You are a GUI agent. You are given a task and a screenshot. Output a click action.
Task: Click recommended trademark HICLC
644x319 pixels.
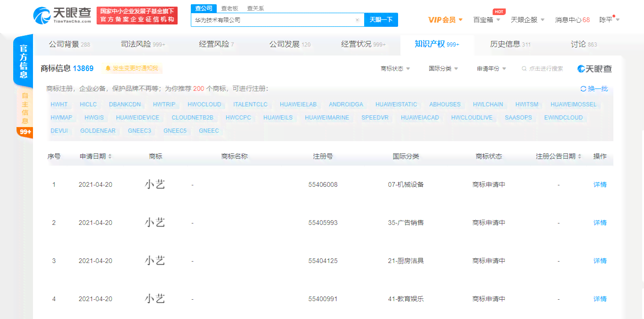[x=88, y=104]
